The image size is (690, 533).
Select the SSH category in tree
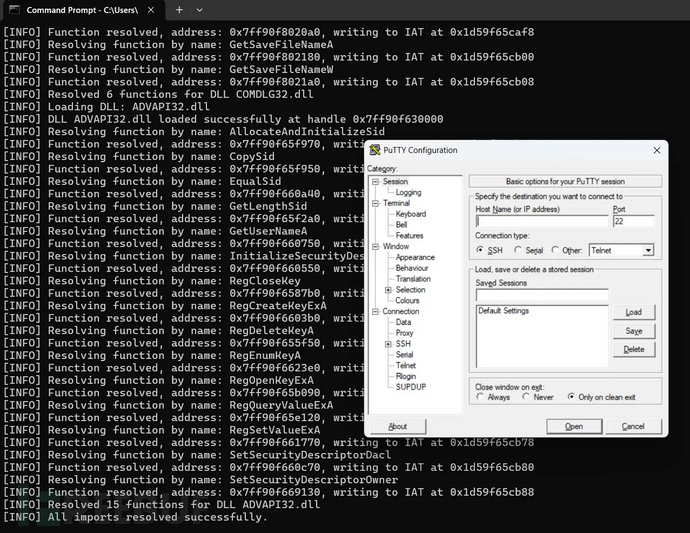(x=403, y=344)
